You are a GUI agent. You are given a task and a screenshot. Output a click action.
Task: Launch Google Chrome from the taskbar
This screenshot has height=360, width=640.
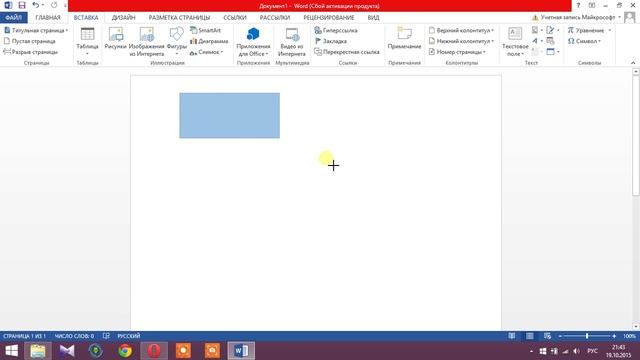point(125,351)
